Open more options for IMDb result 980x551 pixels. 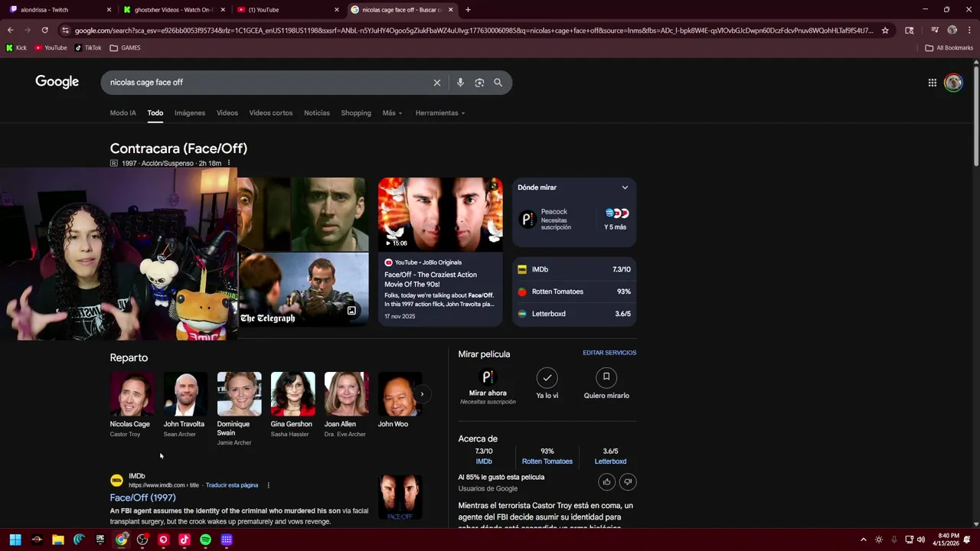[x=268, y=485]
